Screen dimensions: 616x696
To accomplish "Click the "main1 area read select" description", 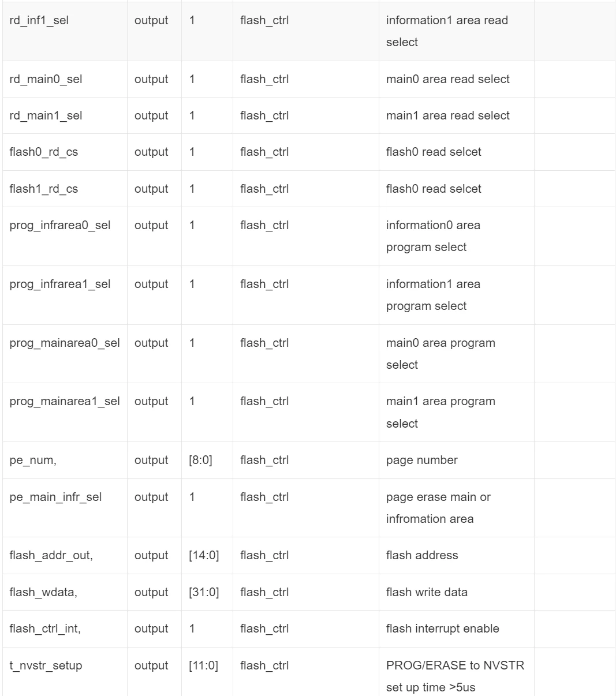I will 447,115.
